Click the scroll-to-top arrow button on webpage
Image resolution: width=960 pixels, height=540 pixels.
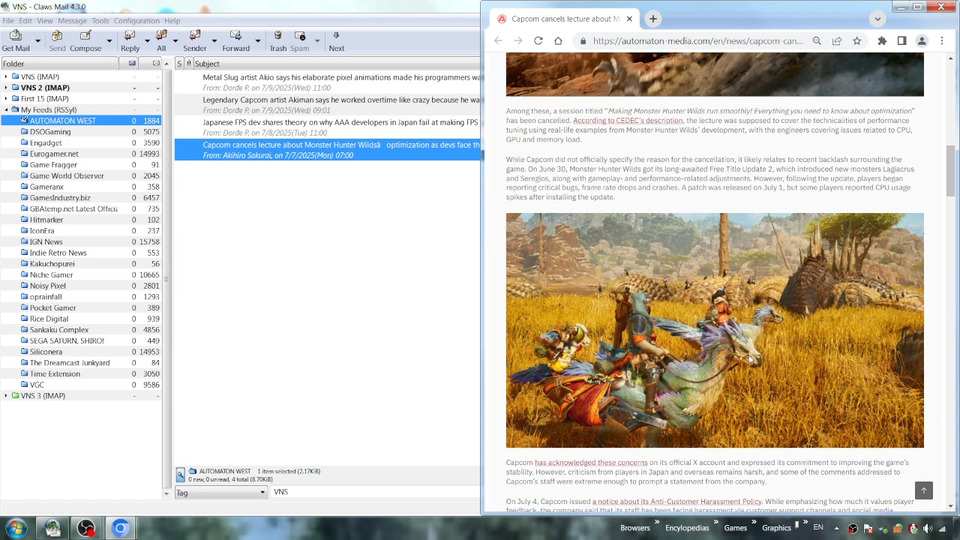tap(924, 490)
